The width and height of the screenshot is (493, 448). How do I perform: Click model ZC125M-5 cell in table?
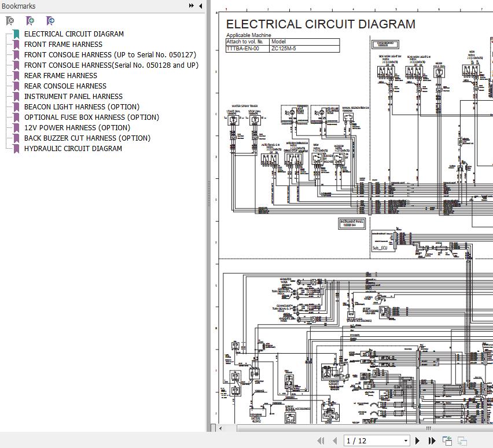(x=304, y=49)
